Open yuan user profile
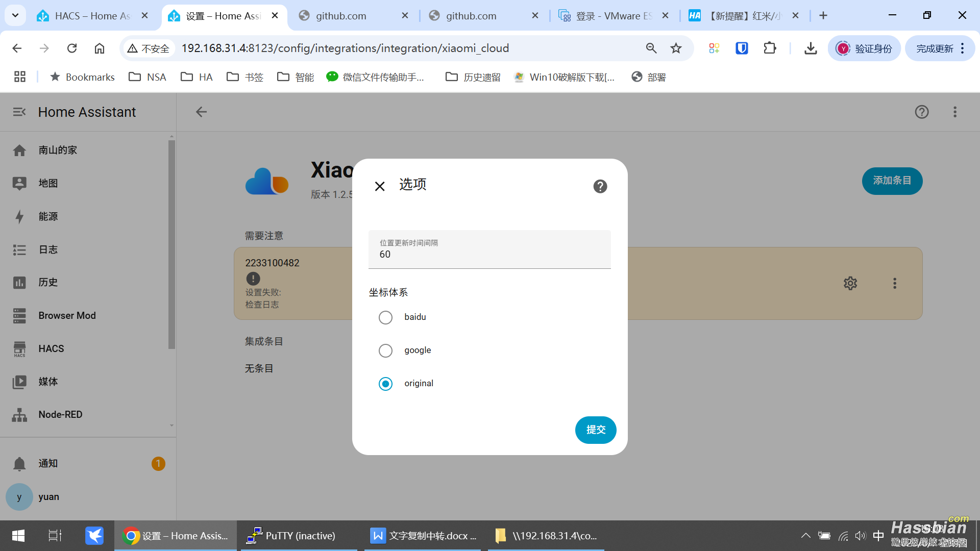Image resolution: width=980 pixels, height=551 pixels. tap(88, 497)
